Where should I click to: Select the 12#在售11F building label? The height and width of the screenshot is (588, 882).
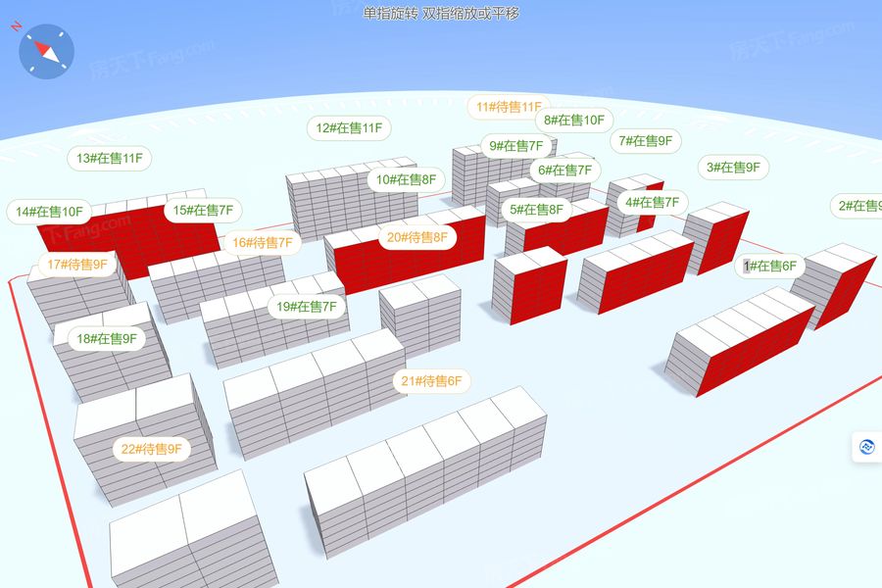[x=349, y=127]
